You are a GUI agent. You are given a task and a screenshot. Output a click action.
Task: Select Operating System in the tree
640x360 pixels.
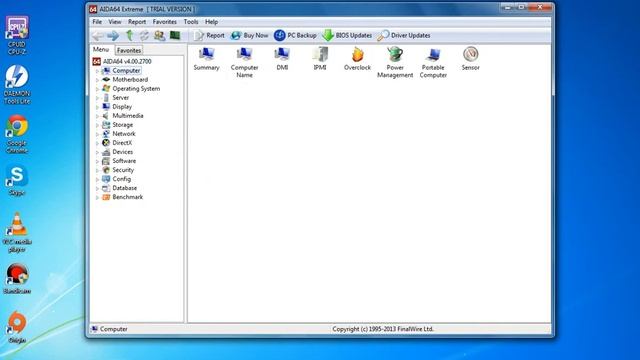click(136, 89)
